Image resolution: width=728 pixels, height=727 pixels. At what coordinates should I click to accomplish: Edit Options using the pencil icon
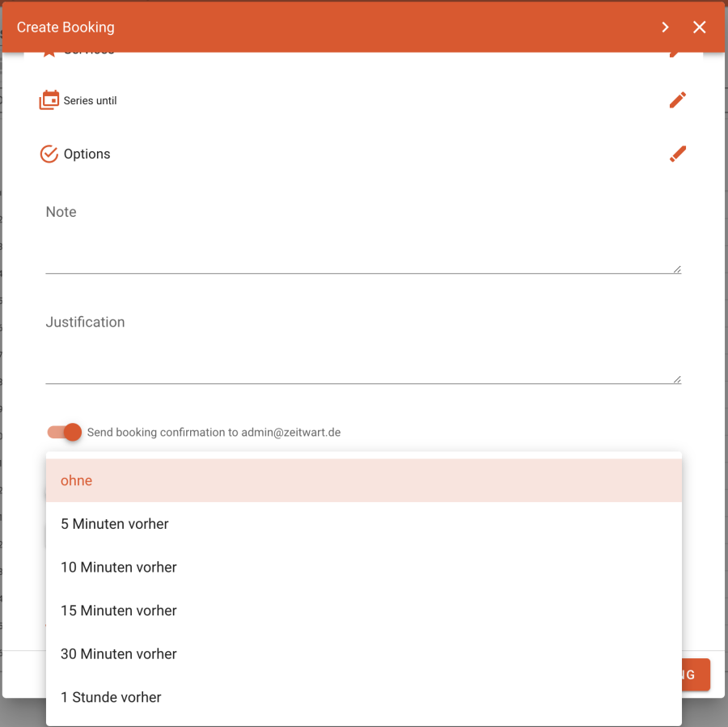tap(678, 154)
